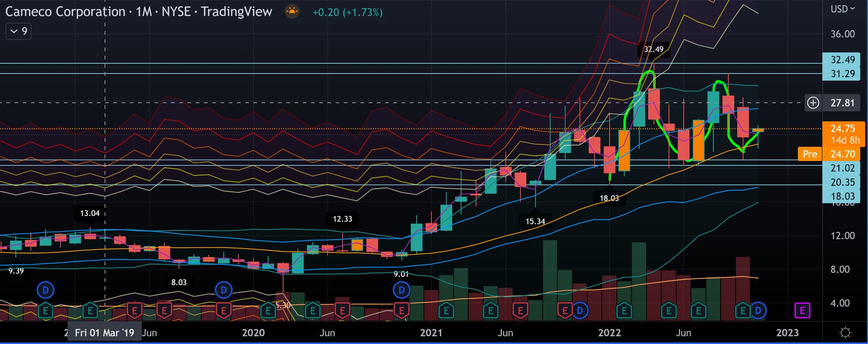The image size is (868, 344).
Task: Open chart settings gear icon
Action: pos(845,333)
